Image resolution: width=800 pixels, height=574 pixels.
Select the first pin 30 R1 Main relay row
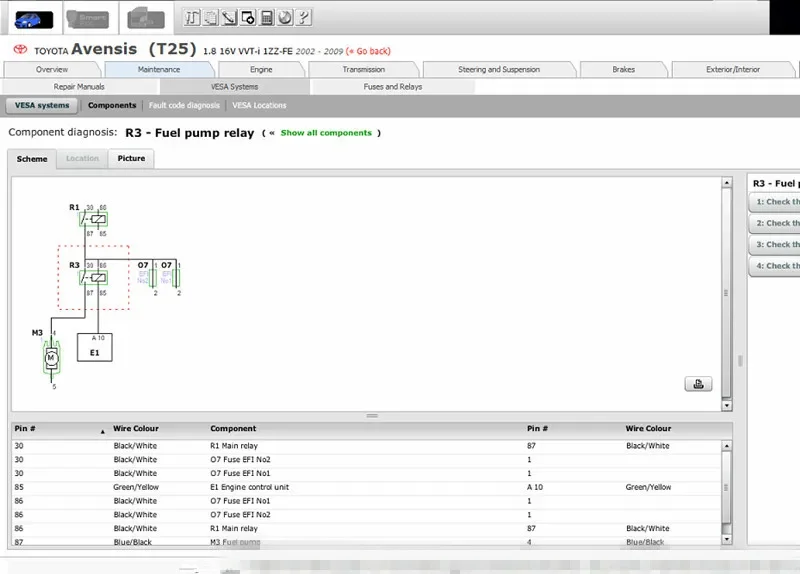pos(366,446)
